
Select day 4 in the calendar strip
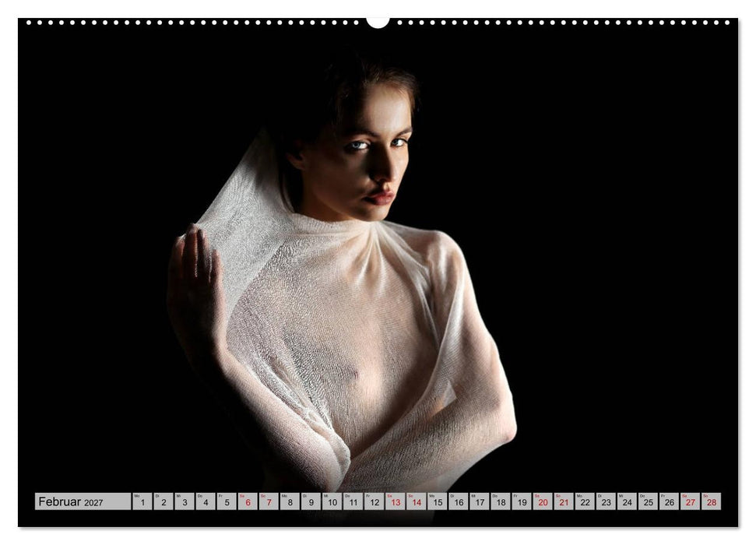point(206,501)
